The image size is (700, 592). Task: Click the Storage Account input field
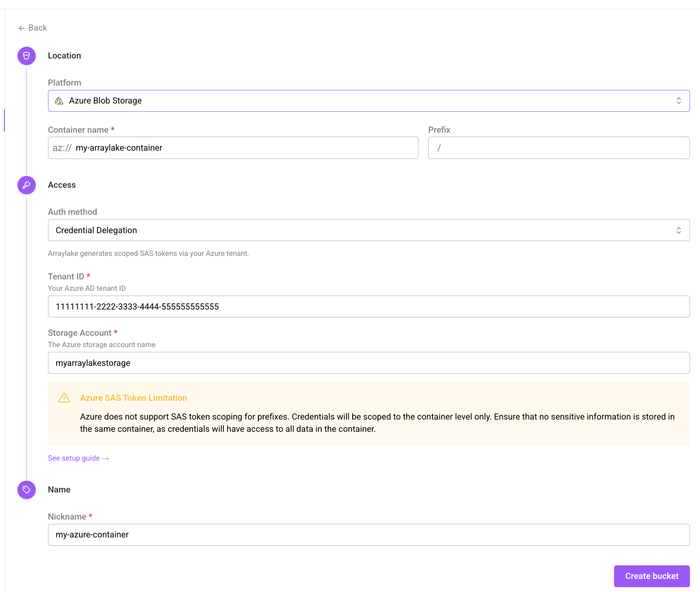coord(369,363)
